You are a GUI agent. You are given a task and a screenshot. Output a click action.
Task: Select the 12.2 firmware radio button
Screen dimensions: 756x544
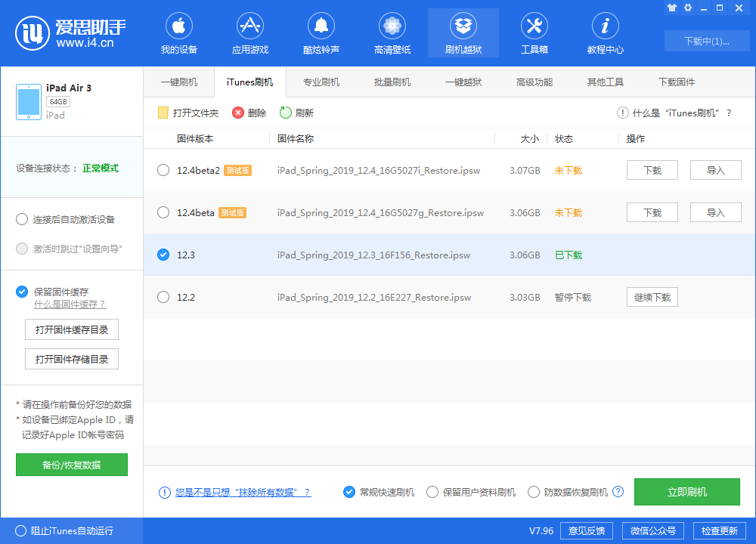[163, 297]
